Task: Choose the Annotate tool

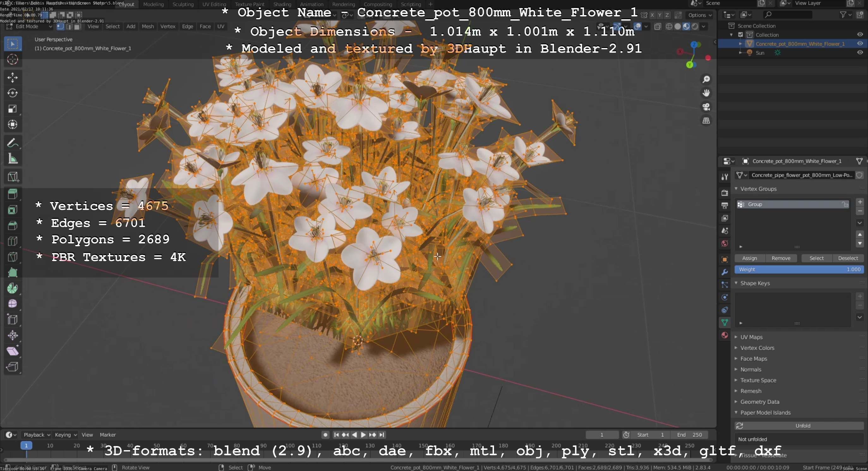Action: coord(12,143)
